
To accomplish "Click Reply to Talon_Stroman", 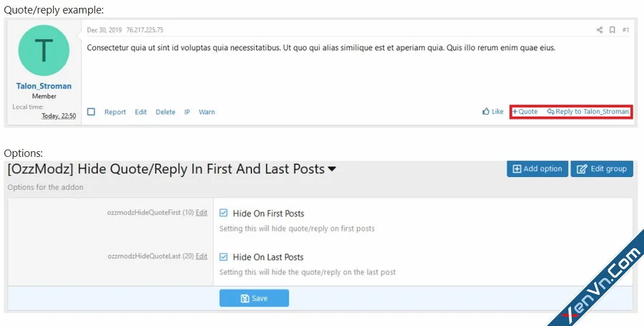I will (587, 111).
